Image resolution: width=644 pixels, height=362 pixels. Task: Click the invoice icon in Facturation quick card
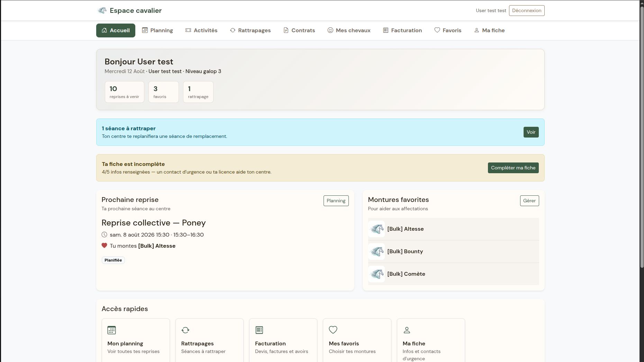[259, 330]
